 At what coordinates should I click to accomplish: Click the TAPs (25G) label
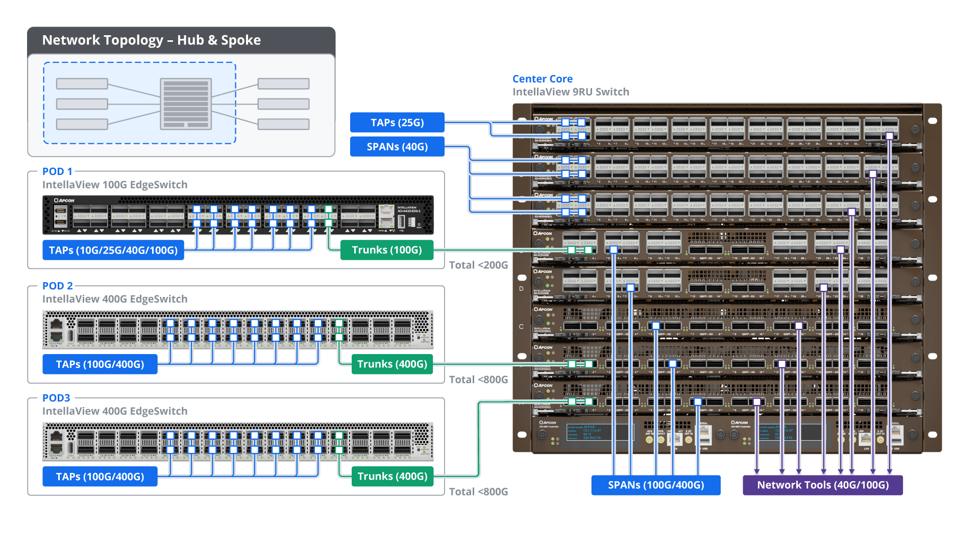397,122
